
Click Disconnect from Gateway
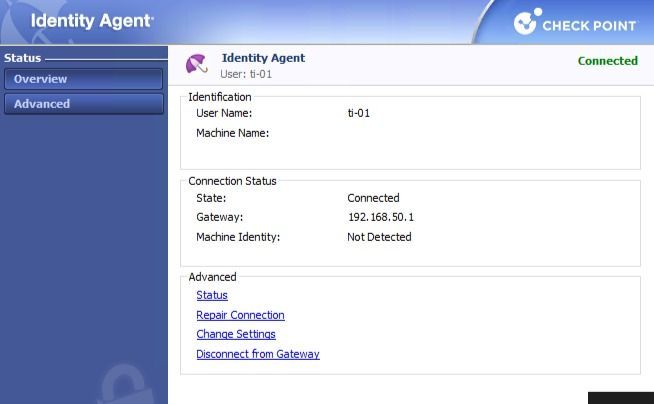click(x=258, y=354)
